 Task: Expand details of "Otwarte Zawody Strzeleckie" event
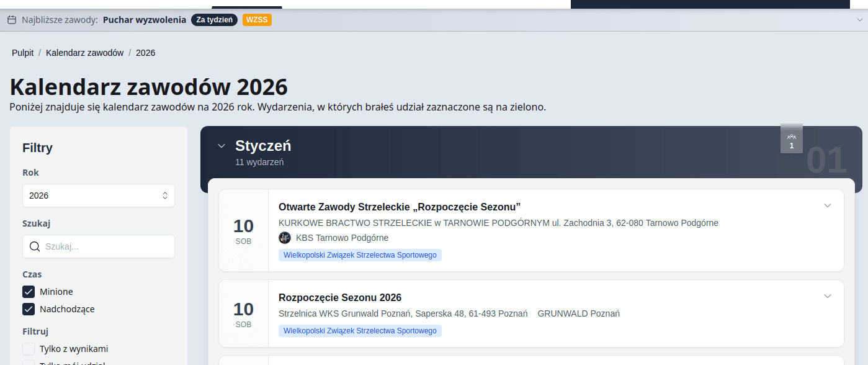[x=827, y=205]
